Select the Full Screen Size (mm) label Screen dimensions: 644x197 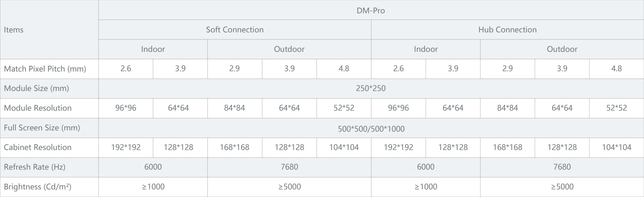point(42,128)
